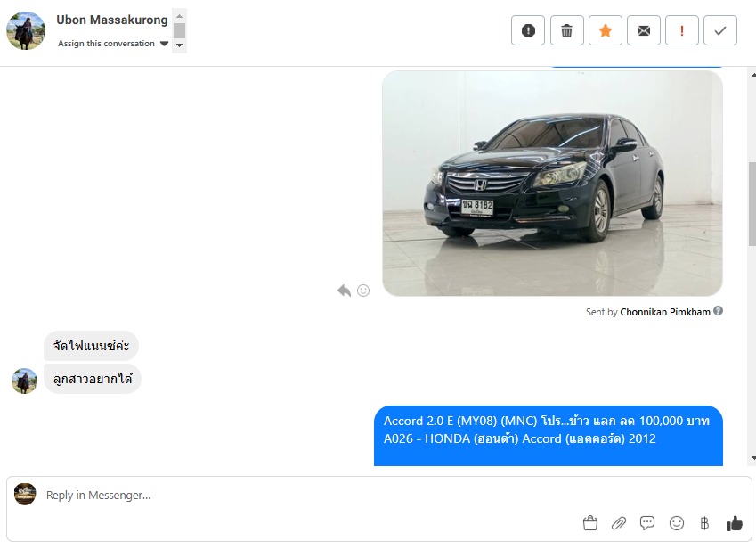
Task: Send a thumbs-up like
Action: point(735,523)
